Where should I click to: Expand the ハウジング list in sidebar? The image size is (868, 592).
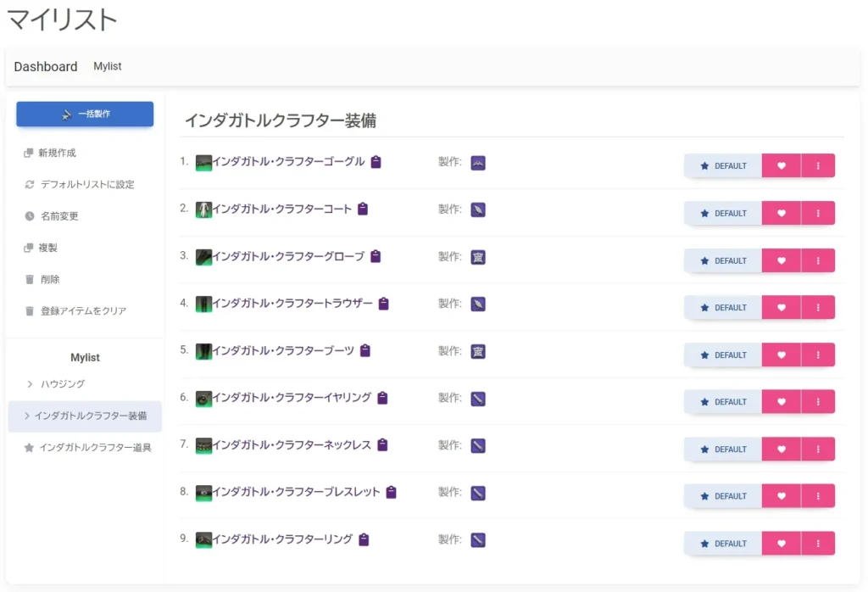(85, 383)
